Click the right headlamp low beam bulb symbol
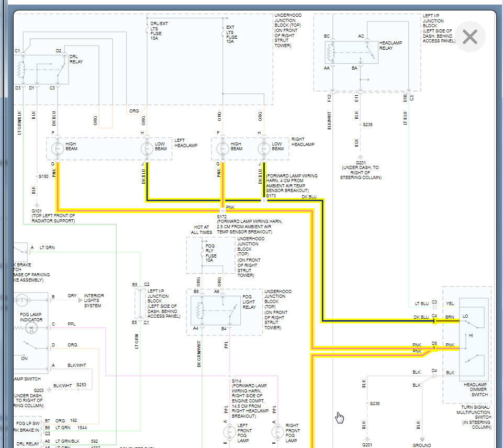503x448 pixels. point(264,148)
